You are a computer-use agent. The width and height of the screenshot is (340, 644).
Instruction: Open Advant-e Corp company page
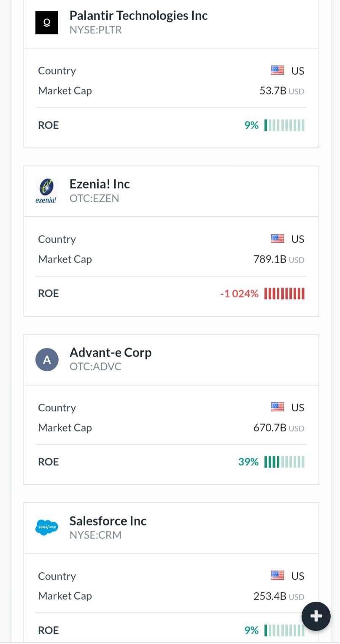(111, 353)
